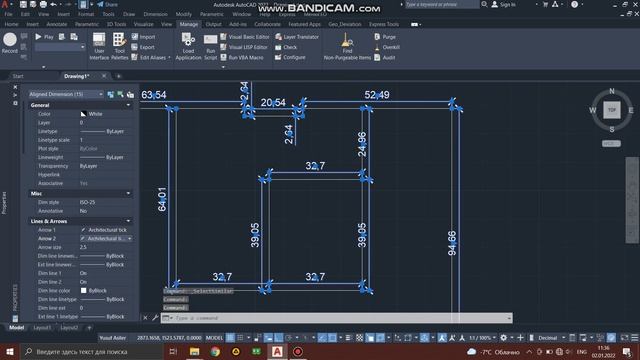
Task: Switch to the Home ribbon tab
Action: (11, 24)
